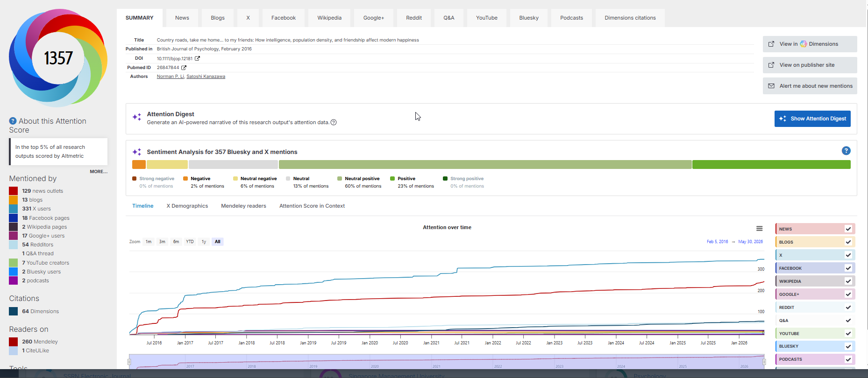The height and width of the screenshot is (378, 868).
Task: Click the Dimensions logo icon in View in Dimensions
Action: tap(804, 44)
